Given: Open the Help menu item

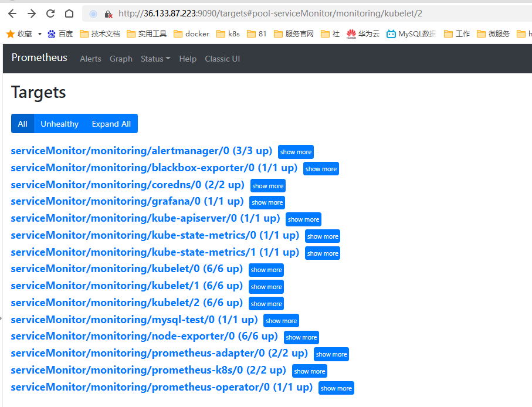Looking at the screenshot, I should click(x=188, y=59).
